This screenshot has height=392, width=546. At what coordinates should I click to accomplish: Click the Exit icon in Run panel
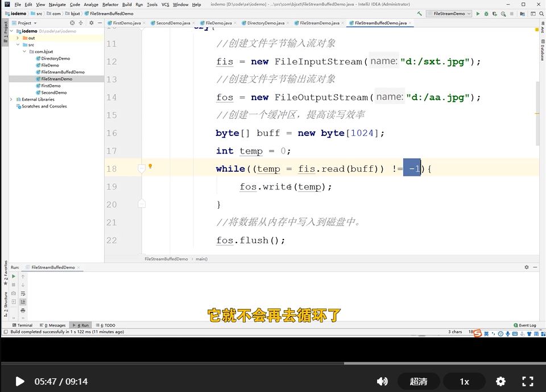[14, 302]
